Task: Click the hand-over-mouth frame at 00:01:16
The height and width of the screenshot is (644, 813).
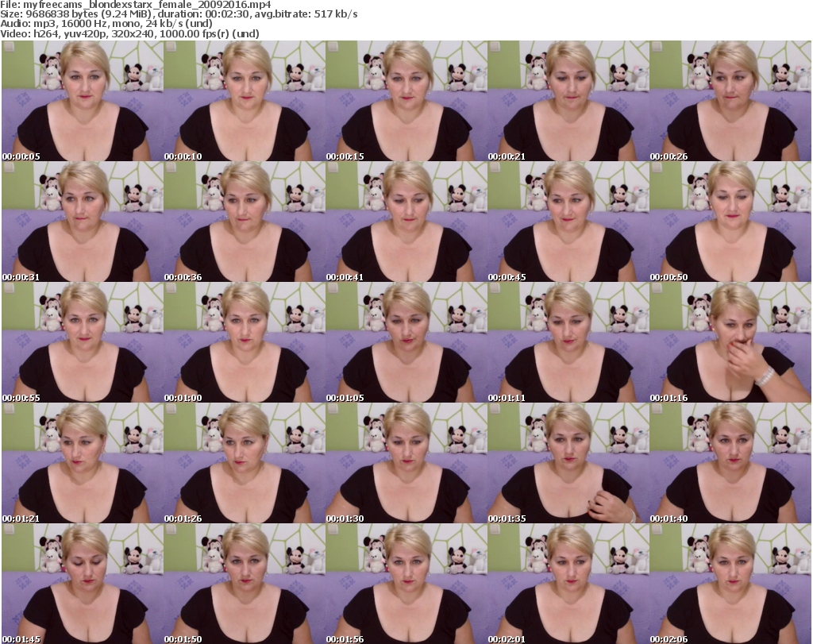Action: (730, 343)
